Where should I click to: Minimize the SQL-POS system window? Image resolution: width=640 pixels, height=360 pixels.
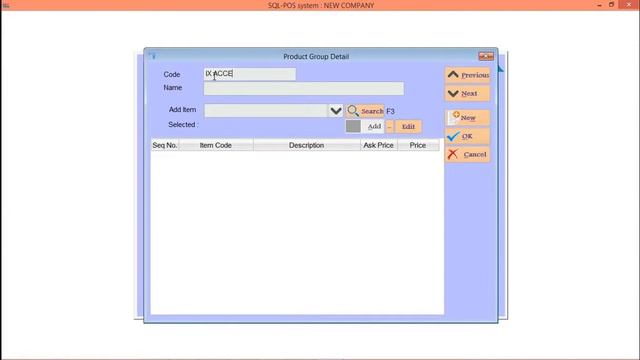click(x=599, y=5)
